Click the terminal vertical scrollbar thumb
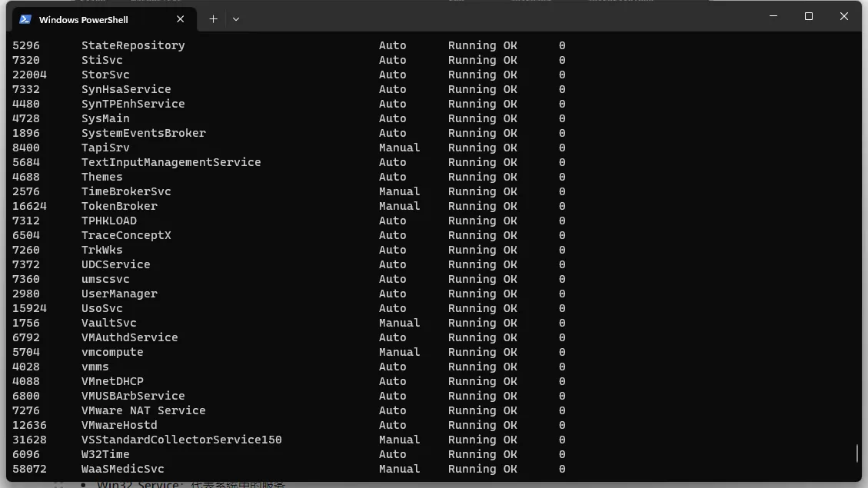This screenshot has width=868, height=488. pos(857,453)
